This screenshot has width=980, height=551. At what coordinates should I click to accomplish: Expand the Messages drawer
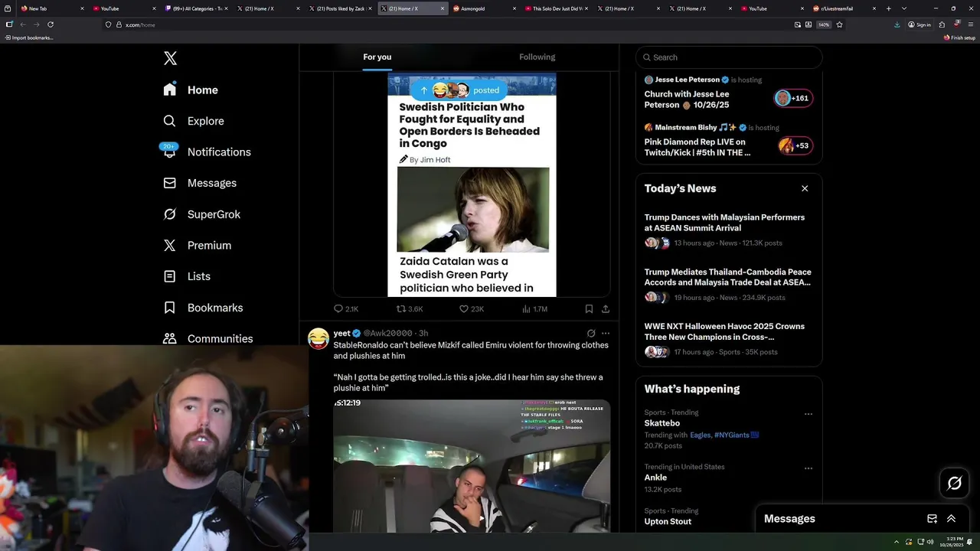(951, 519)
